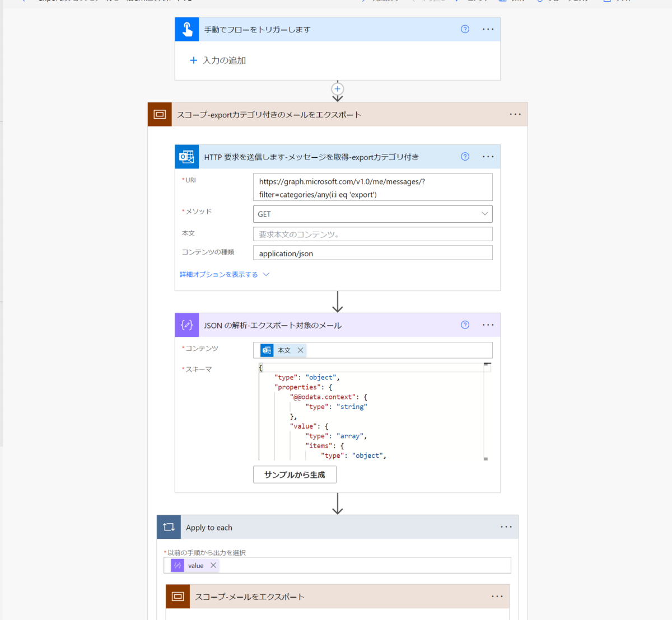Insert a step via the plus connector

[x=337, y=89]
